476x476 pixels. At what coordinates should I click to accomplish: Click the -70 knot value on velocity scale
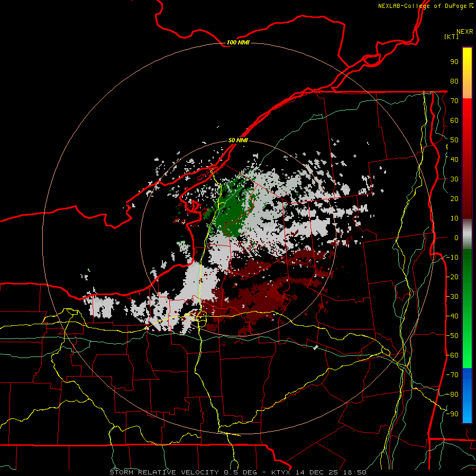click(x=452, y=375)
